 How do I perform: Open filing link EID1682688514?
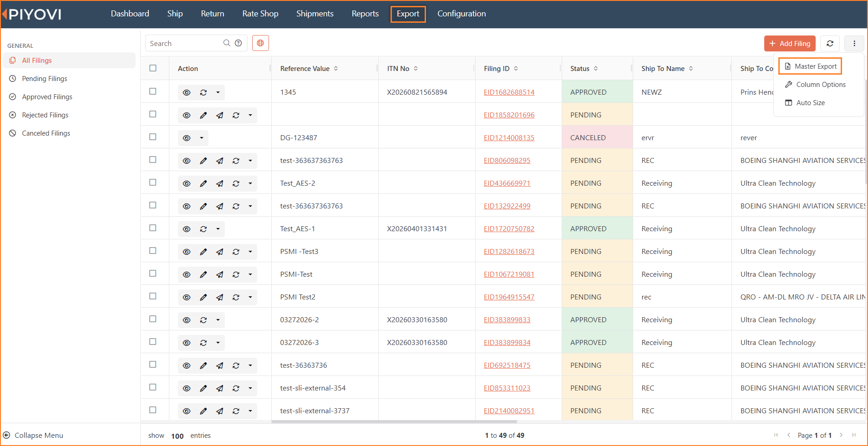pos(509,92)
